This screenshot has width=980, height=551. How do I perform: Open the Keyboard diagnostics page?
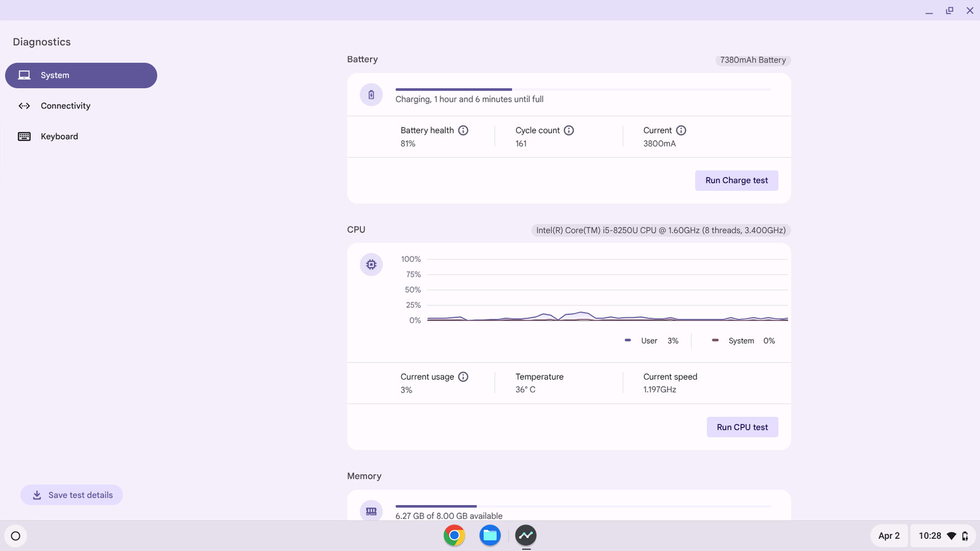tap(81, 137)
